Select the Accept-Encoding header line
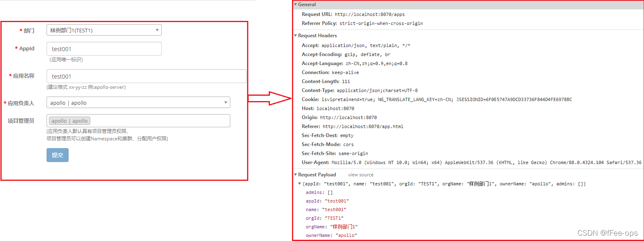 (346, 54)
